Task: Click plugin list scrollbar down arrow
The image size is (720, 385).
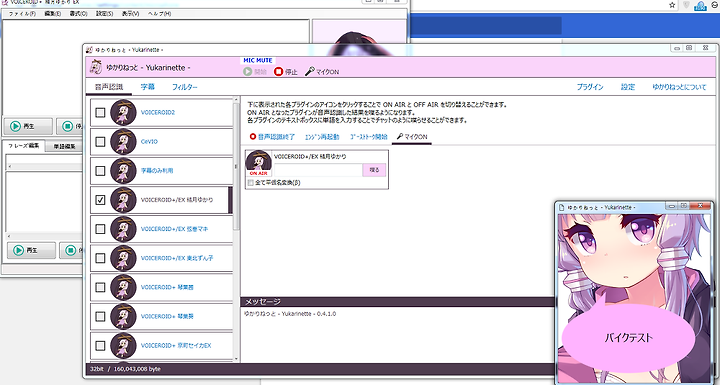Action: (236, 359)
